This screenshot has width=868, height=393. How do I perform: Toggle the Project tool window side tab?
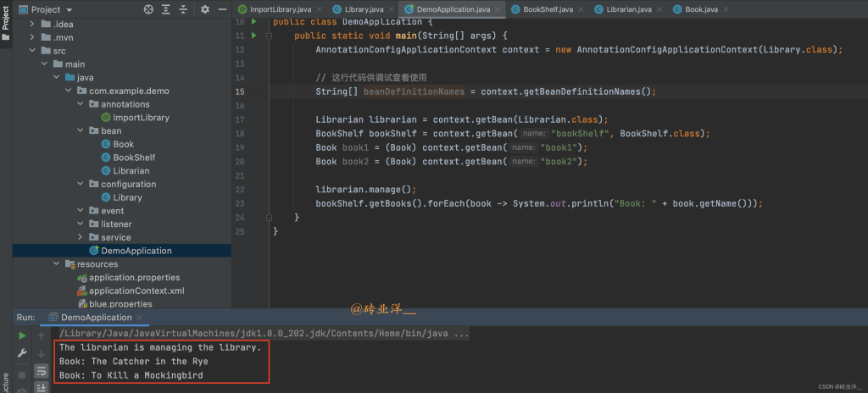tap(5, 17)
